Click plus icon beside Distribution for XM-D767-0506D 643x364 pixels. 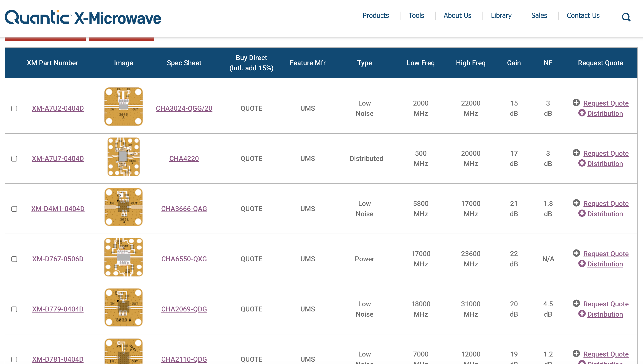tap(582, 263)
